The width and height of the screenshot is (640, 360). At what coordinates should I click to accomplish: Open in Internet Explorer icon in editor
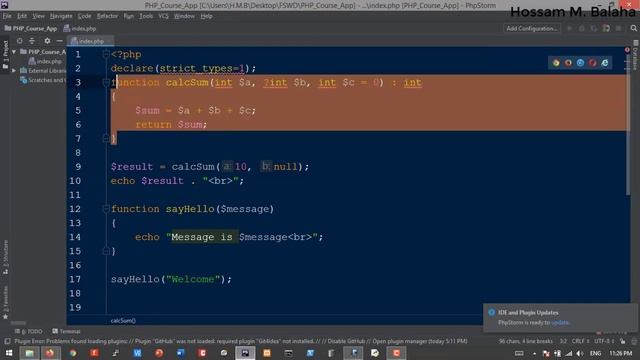pyautogui.click(x=605, y=63)
